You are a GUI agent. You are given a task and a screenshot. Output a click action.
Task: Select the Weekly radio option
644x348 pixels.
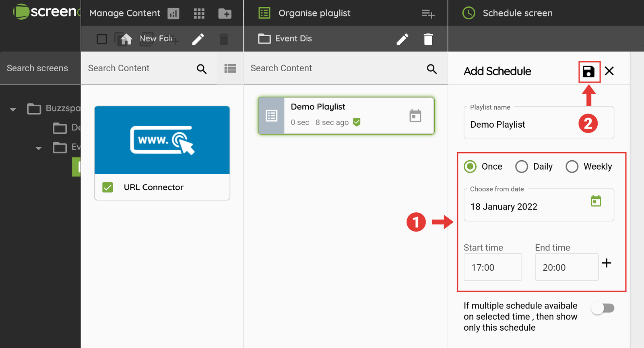point(572,167)
